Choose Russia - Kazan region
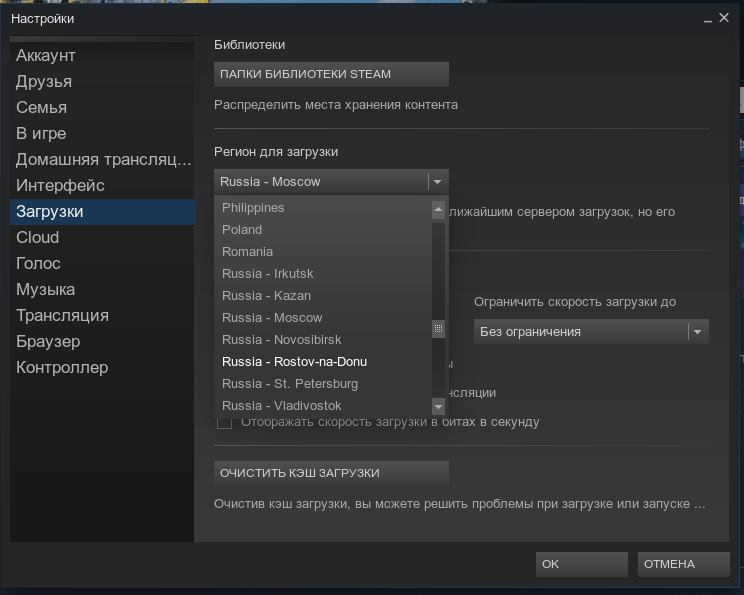744x595 pixels. pos(324,296)
